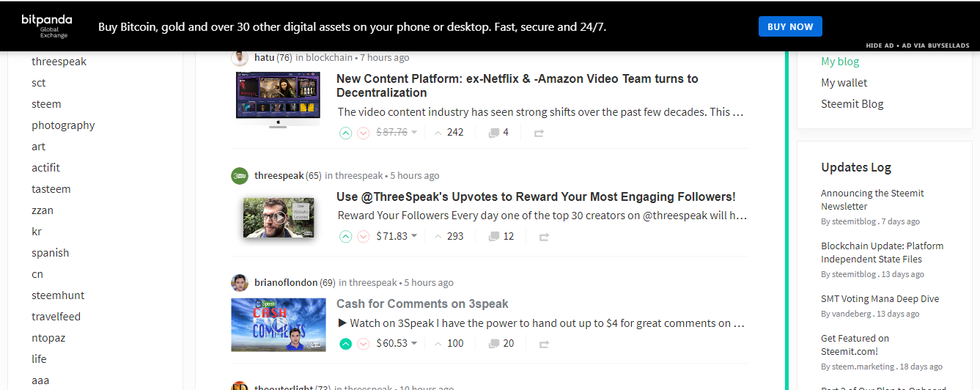Select the spanish tag

51,253
